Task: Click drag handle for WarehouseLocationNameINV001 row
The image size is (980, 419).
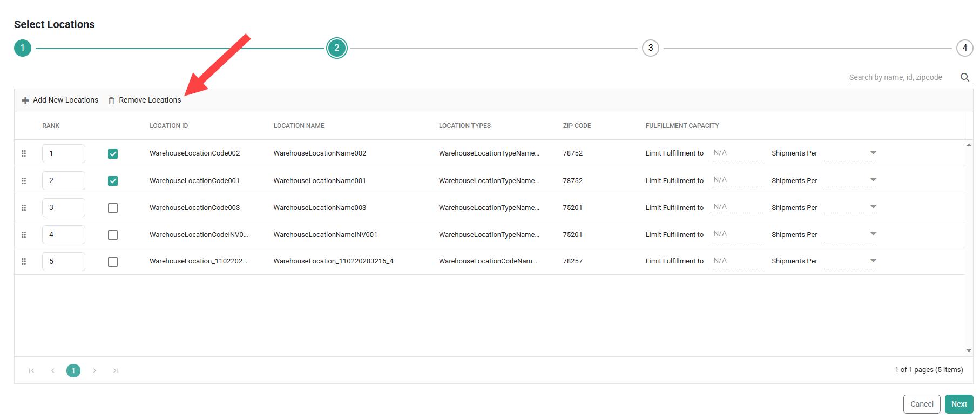Action: (x=24, y=234)
